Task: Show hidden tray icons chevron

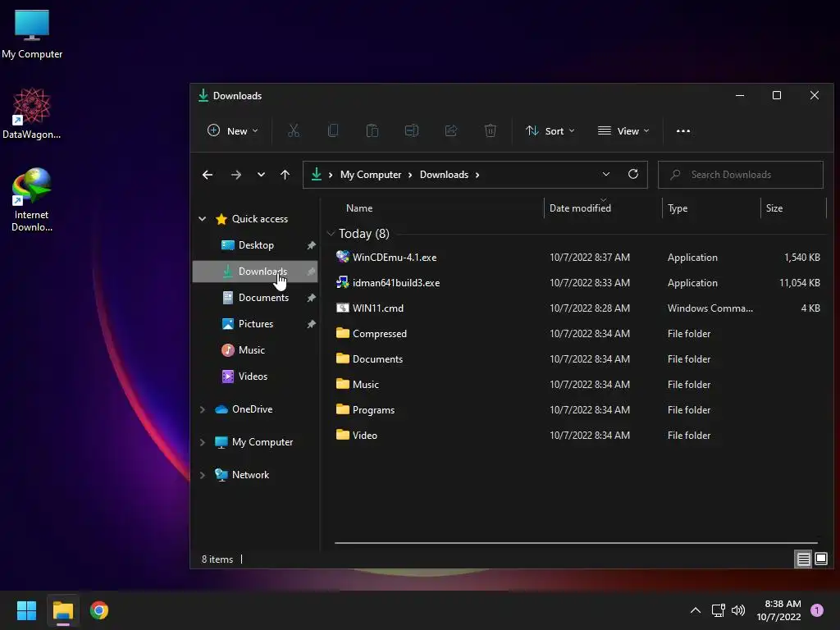Action: [696, 610]
